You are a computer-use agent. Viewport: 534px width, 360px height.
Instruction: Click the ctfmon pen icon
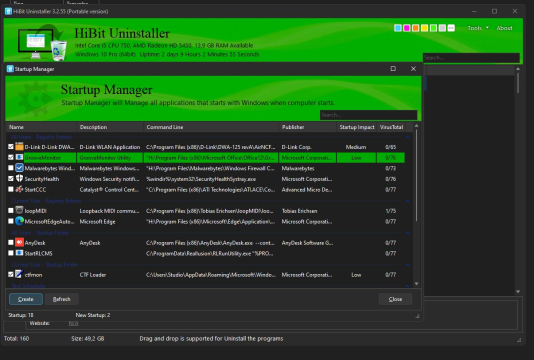[x=19, y=274]
